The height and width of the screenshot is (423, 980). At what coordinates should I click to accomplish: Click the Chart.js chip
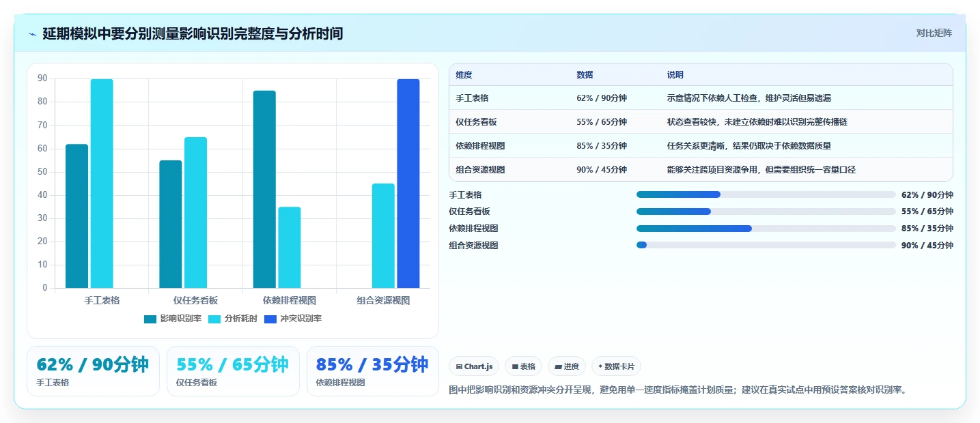pyautogui.click(x=475, y=366)
